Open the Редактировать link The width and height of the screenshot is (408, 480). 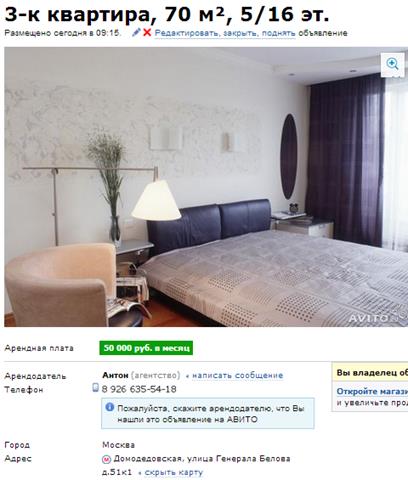pos(186,33)
